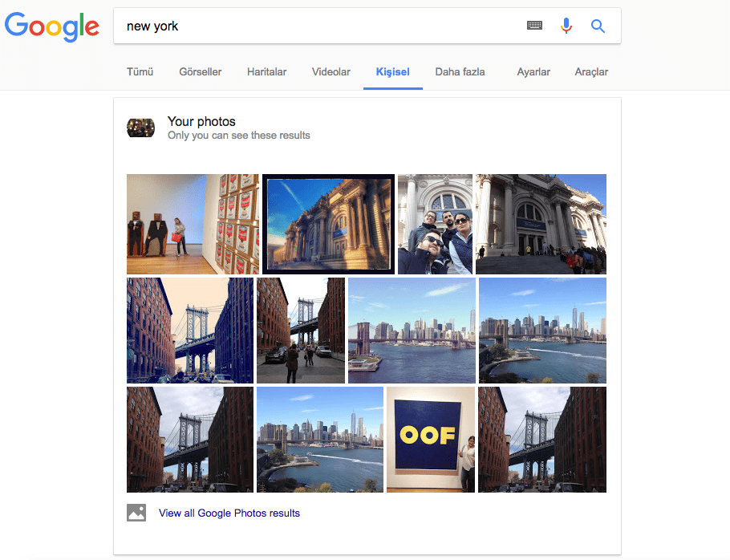This screenshot has height=560, width=730.
Task: Select the Videolar tab
Action: click(x=331, y=71)
